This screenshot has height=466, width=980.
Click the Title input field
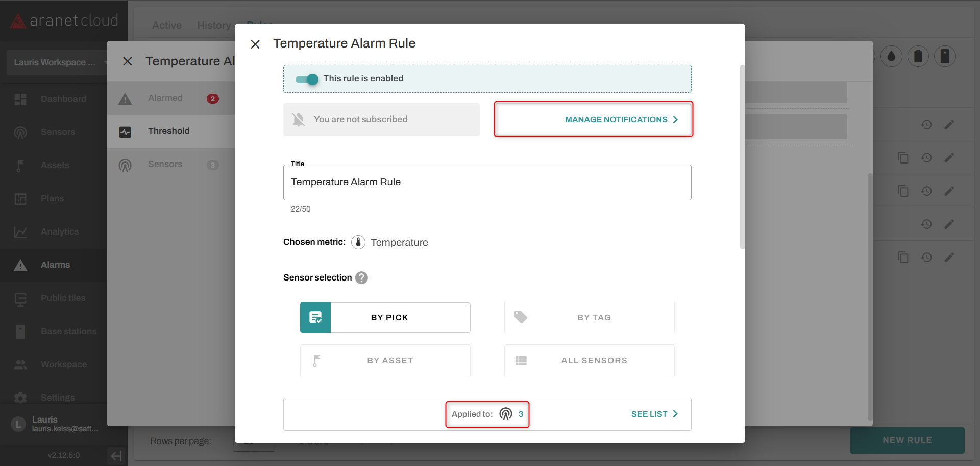487,182
